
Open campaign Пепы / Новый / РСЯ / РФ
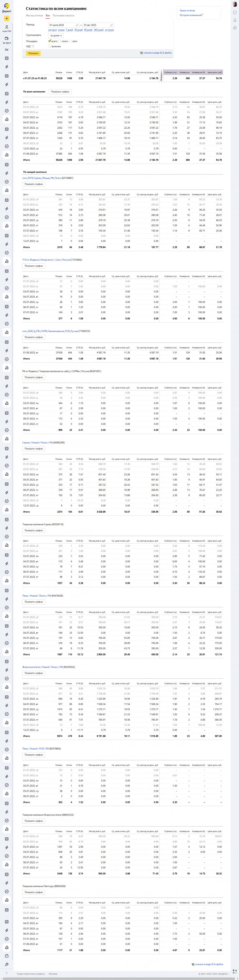36,749
